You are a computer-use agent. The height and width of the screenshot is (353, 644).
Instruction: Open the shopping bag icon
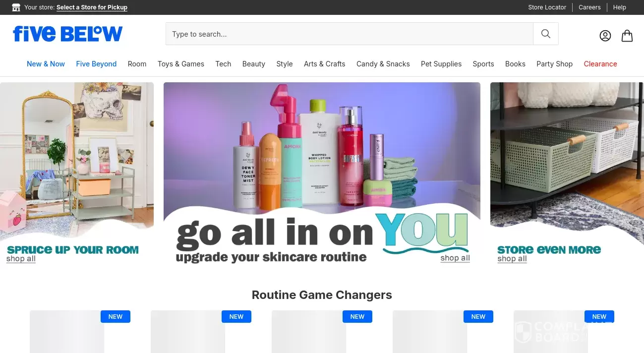627,36
